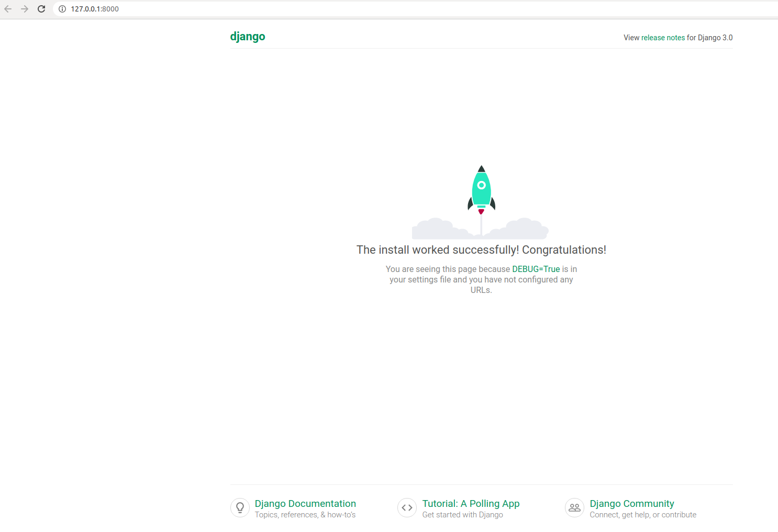This screenshot has width=778, height=532.
Task: Click 'Get started with Django' subtitle
Action: 462,515
